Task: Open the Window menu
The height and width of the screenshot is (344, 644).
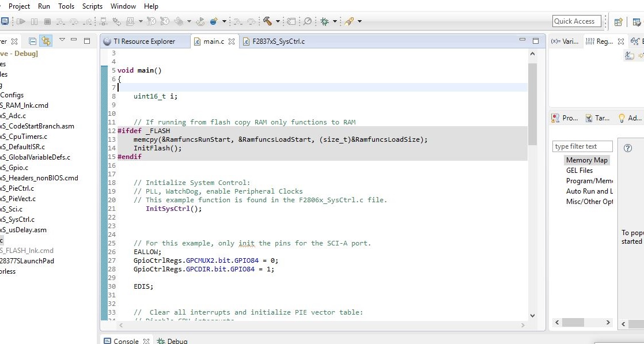Action: (123, 6)
